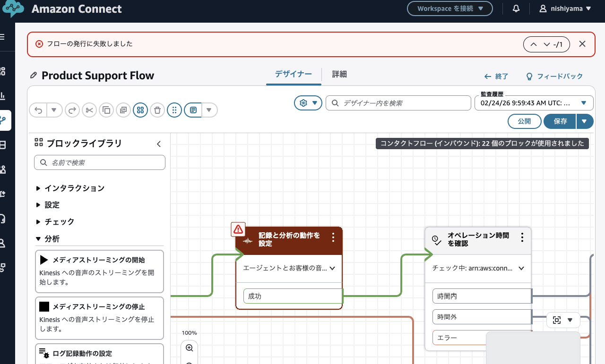Toggle the block library grid icon

tap(140, 110)
